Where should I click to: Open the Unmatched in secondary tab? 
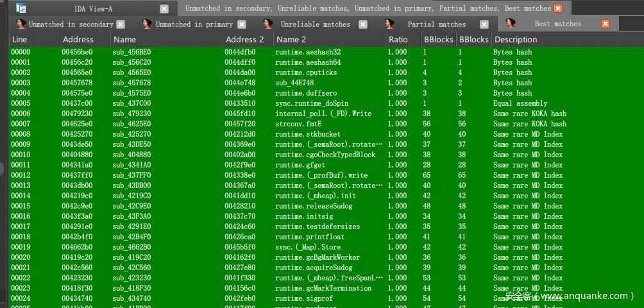71,24
